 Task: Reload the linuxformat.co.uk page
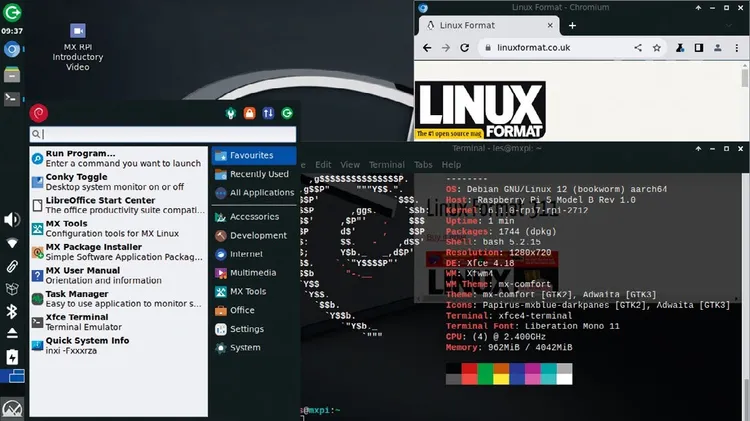click(464, 48)
